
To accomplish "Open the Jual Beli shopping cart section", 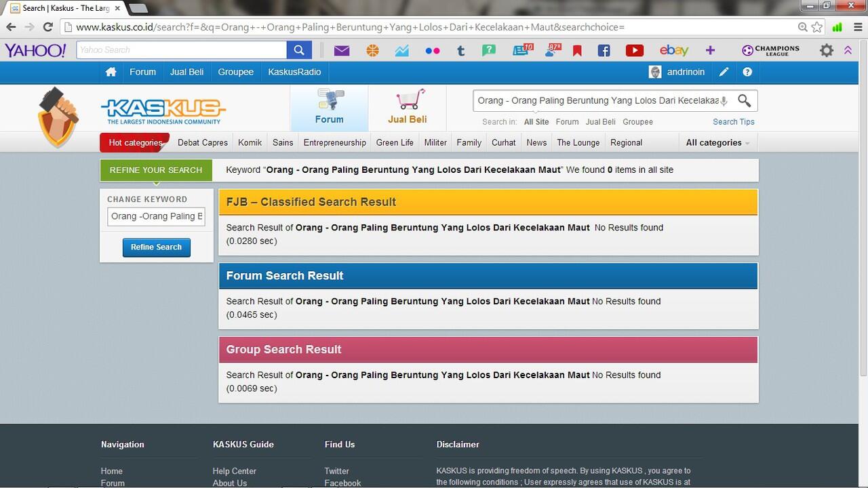I will point(408,107).
